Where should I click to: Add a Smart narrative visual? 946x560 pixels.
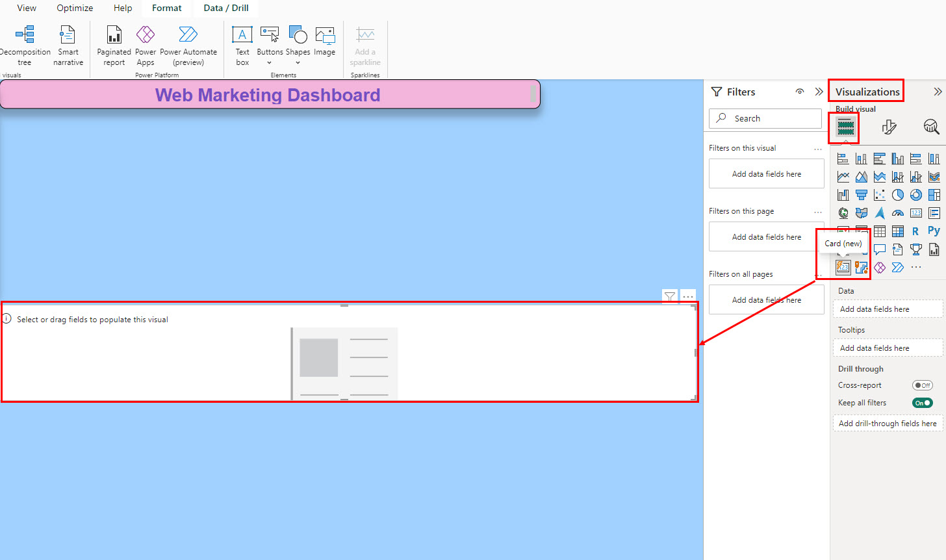tap(68, 45)
